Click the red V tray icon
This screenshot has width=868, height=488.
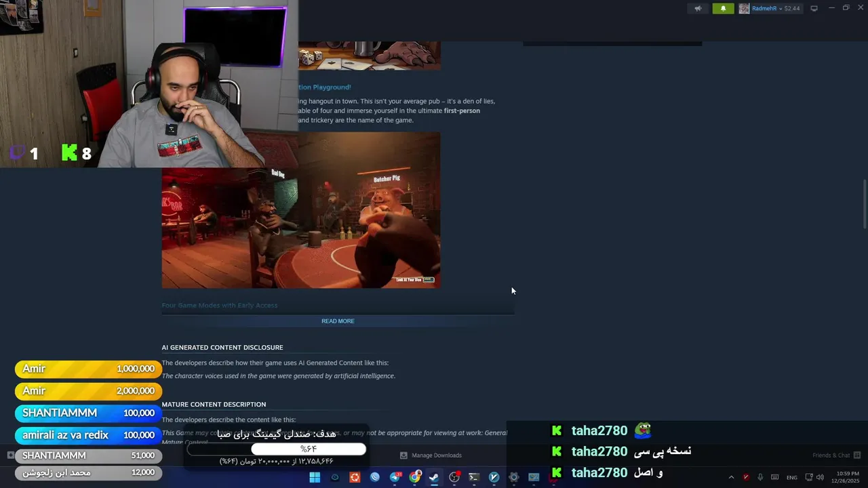(x=746, y=477)
